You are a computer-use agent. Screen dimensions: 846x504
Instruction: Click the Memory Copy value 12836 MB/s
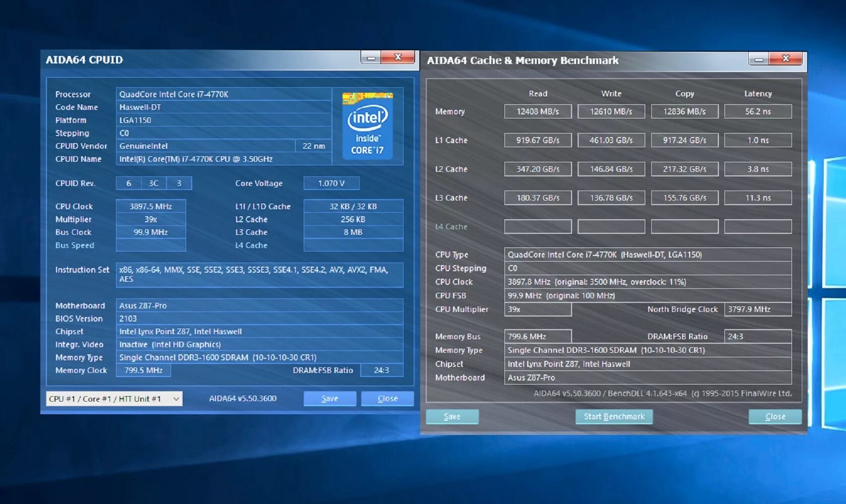(685, 111)
